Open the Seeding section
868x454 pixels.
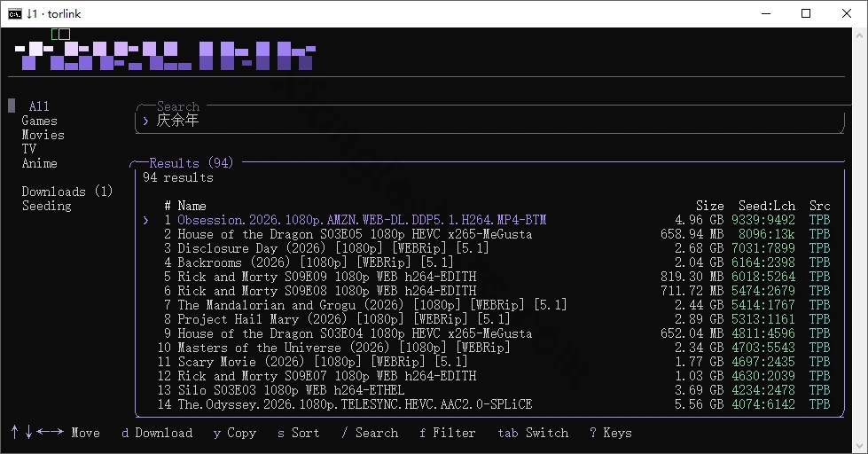tap(46, 206)
